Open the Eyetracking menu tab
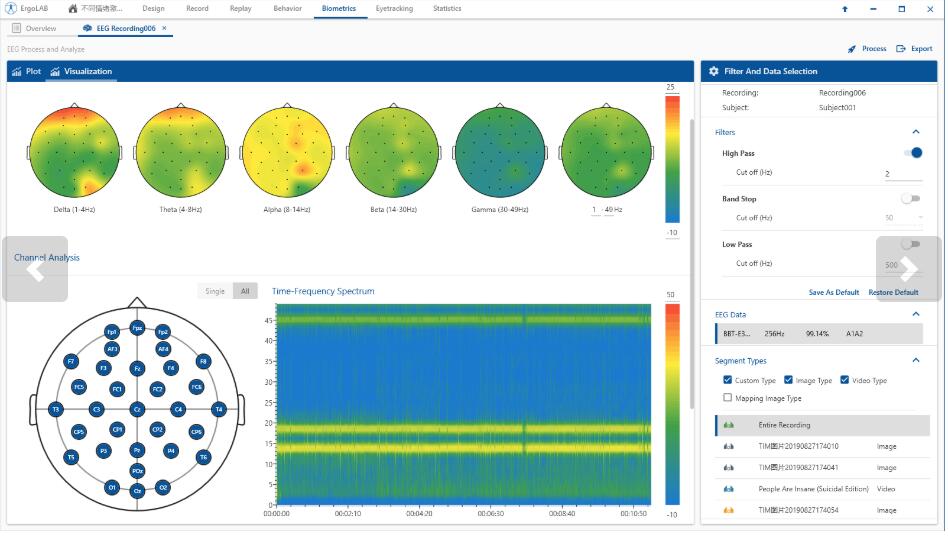This screenshot has width=948, height=538. pos(393,9)
